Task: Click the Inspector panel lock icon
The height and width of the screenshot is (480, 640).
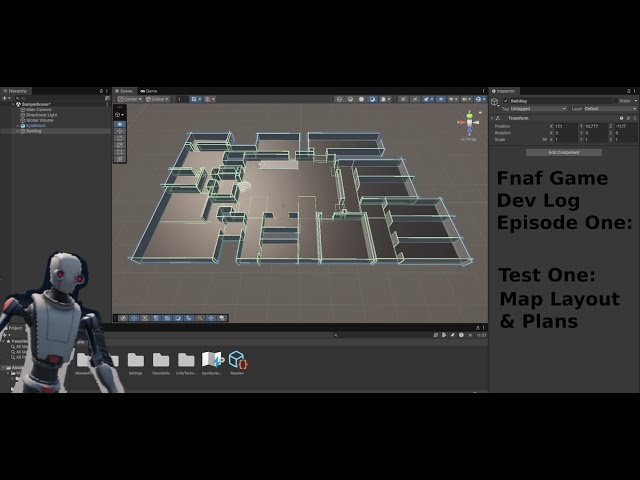Action: click(x=629, y=91)
